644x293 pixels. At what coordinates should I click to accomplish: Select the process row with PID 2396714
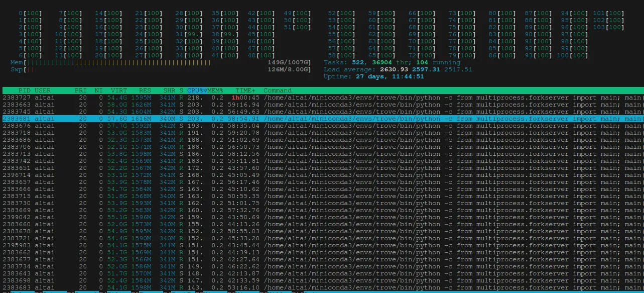point(322,175)
